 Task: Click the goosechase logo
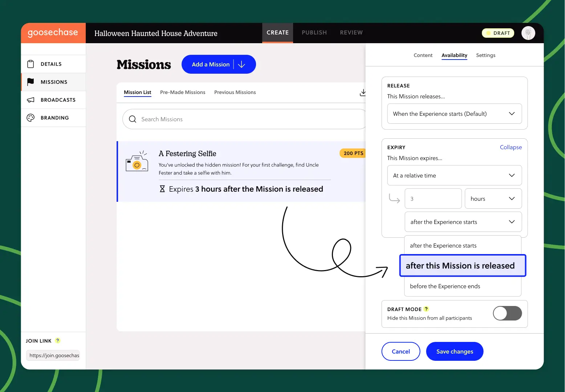click(x=53, y=33)
